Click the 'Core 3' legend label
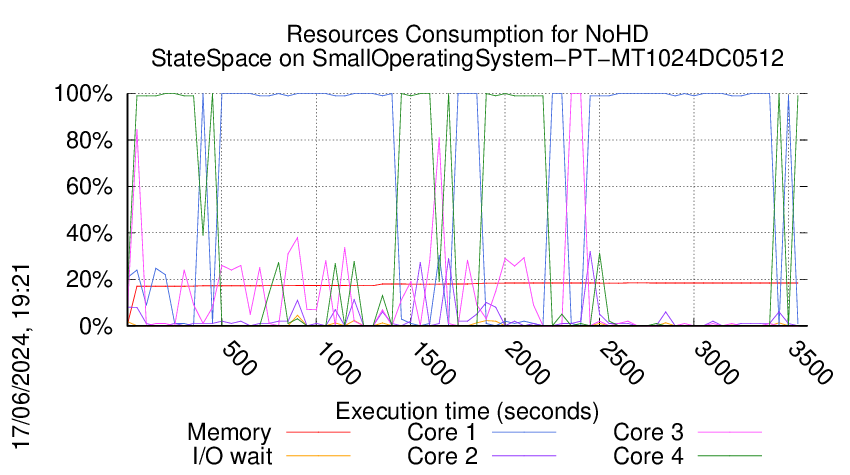Image resolution: width=850 pixels, height=475 pixels. coord(648,432)
